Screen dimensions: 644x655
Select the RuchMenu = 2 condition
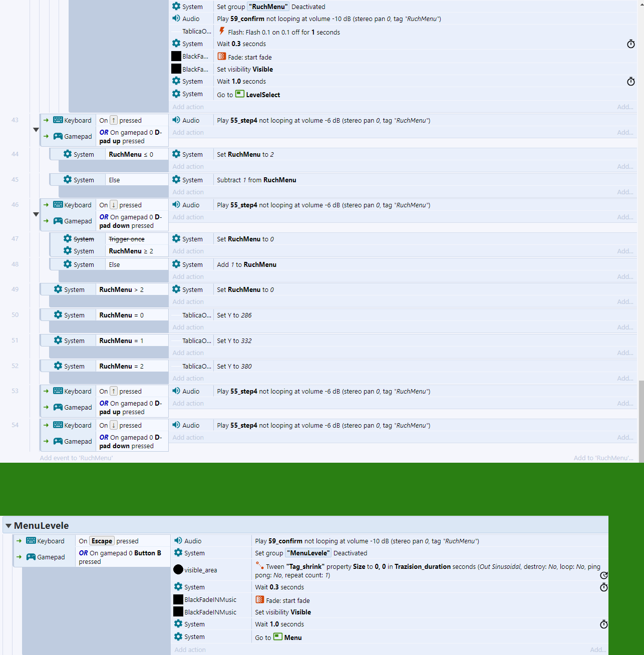pos(132,366)
